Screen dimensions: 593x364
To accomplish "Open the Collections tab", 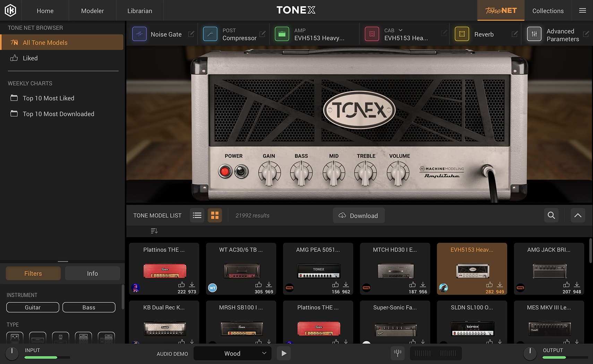I will tap(548, 10).
